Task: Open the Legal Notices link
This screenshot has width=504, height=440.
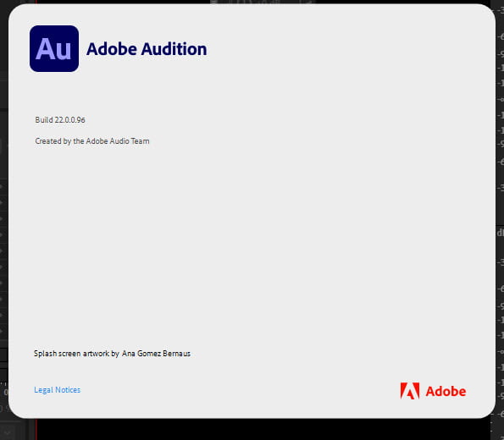Action: [x=58, y=390]
